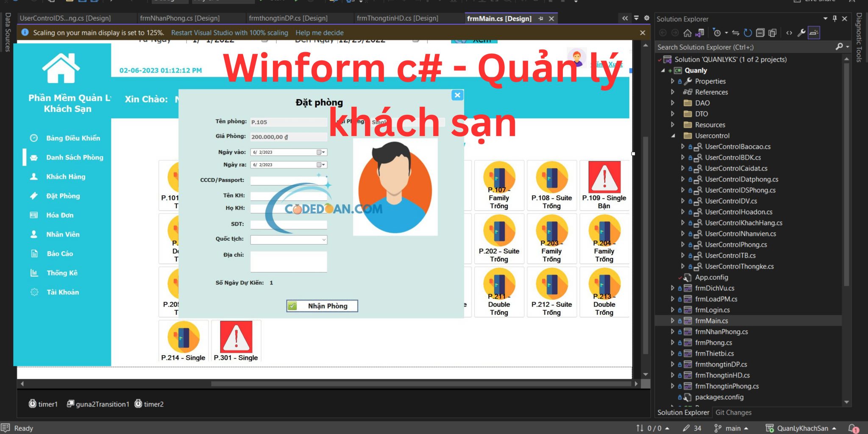Click the View Code icon
The width and height of the screenshot is (868, 434).
pos(789,33)
